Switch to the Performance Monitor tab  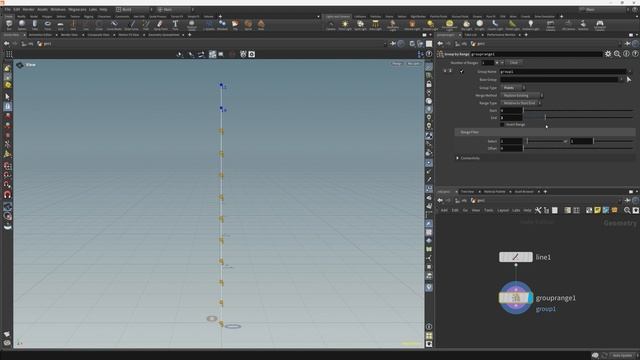tap(501, 35)
